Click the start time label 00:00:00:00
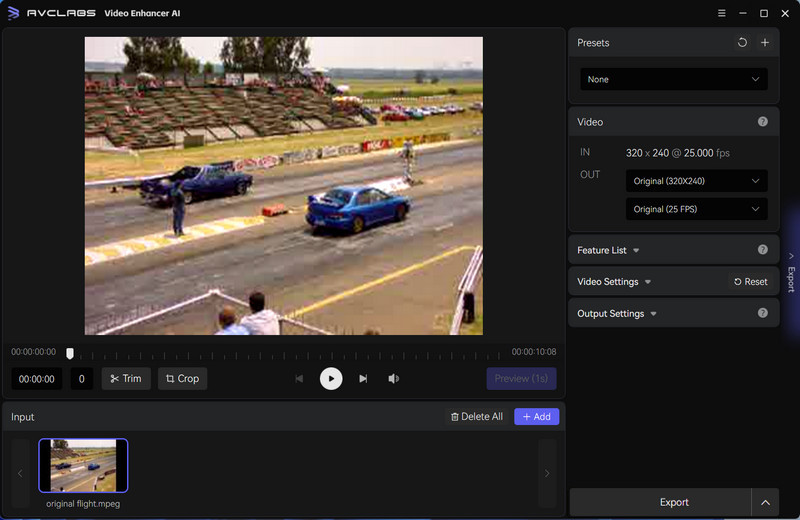Image resolution: width=800 pixels, height=520 pixels. tap(34, 352)
